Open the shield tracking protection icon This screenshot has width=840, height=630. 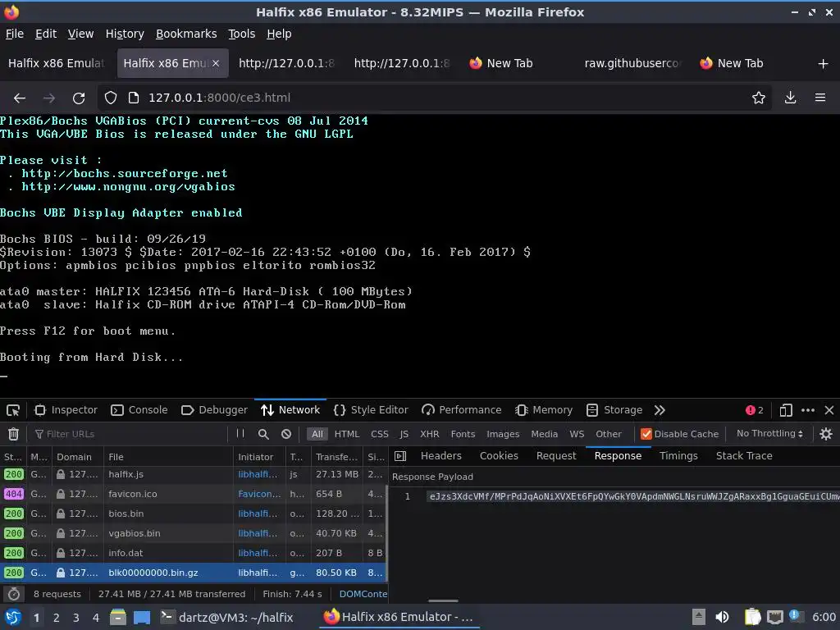point(111,98)
